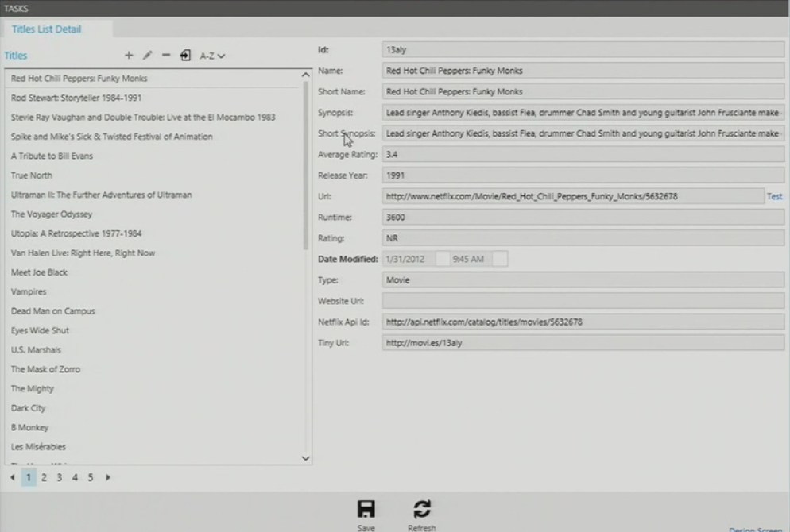Select B Monkey

[x=153, y=427]
